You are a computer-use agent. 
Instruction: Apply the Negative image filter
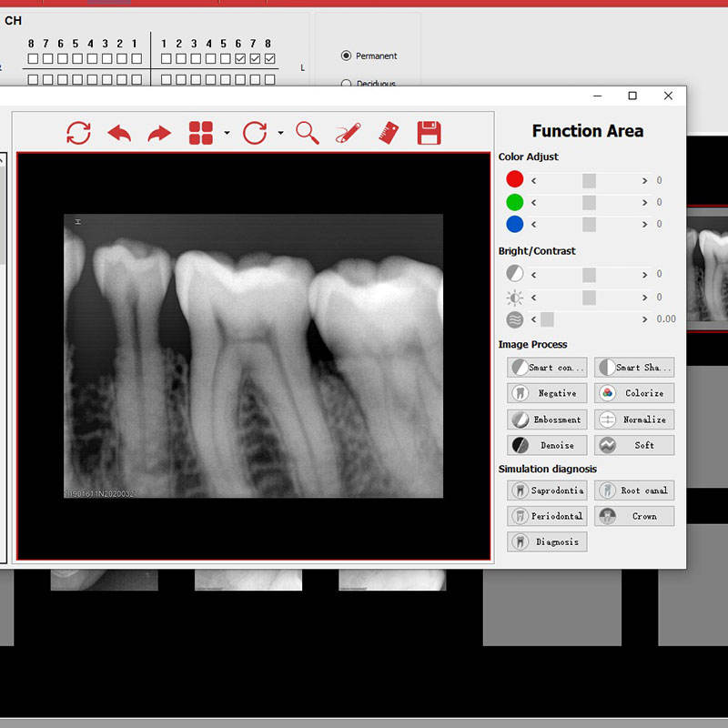point(547,393)
